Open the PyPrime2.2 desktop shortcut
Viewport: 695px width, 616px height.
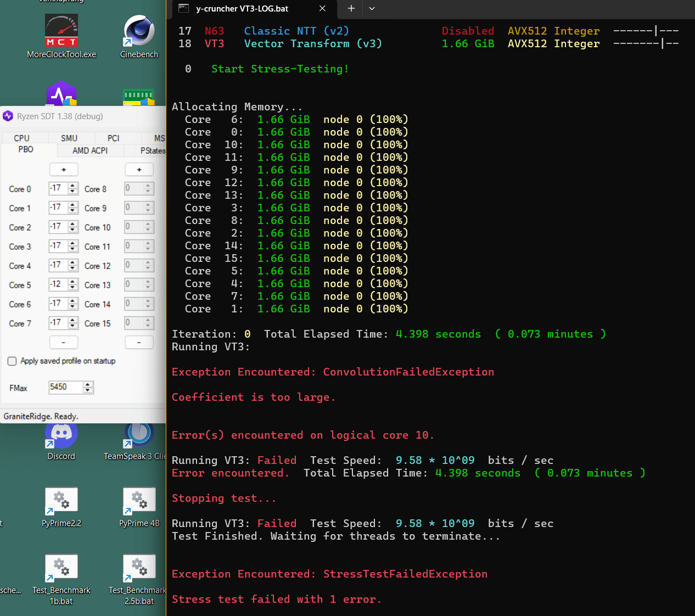coord(61,507)
